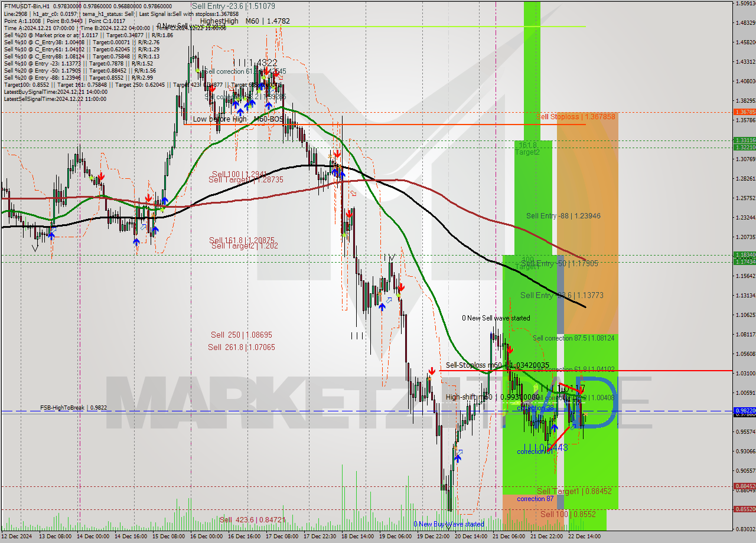
Task: Click '0 New Sell wave started' near 21 Dec
Action: (496, 318)
